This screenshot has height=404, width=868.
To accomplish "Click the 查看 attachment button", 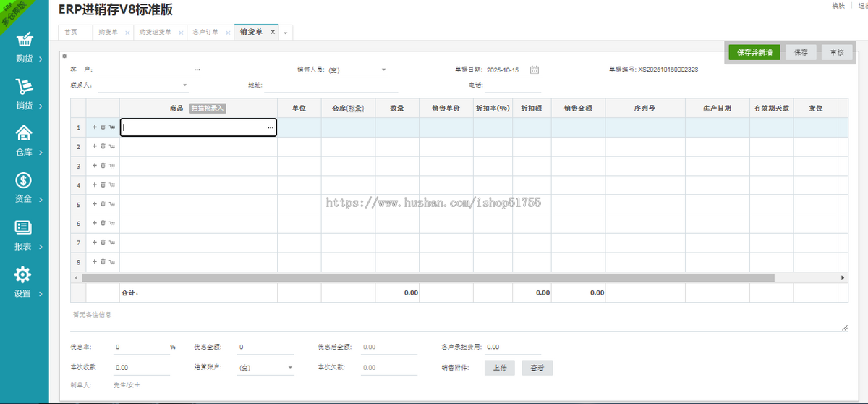I will click(x=537, y=368).
